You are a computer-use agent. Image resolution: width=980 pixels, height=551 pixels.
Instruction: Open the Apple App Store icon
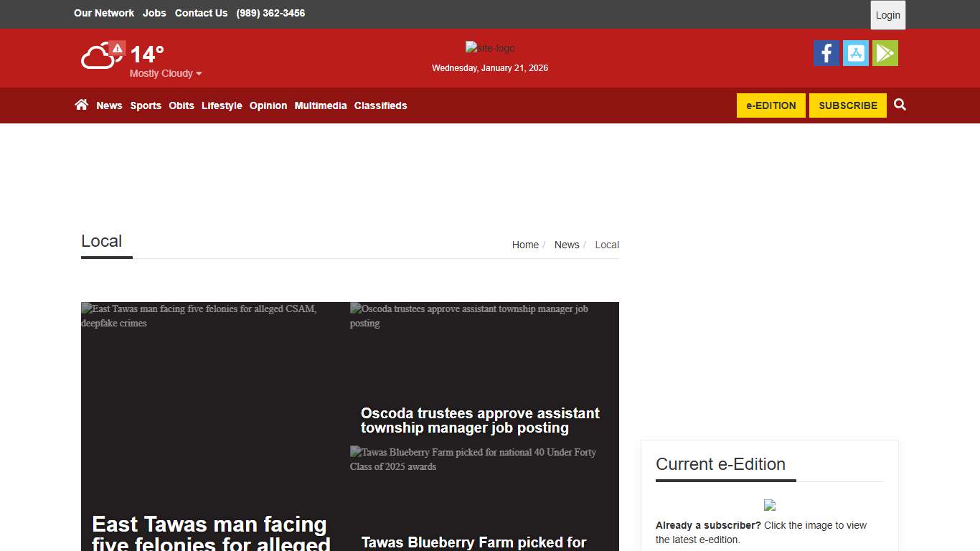[x=855, y=53]
